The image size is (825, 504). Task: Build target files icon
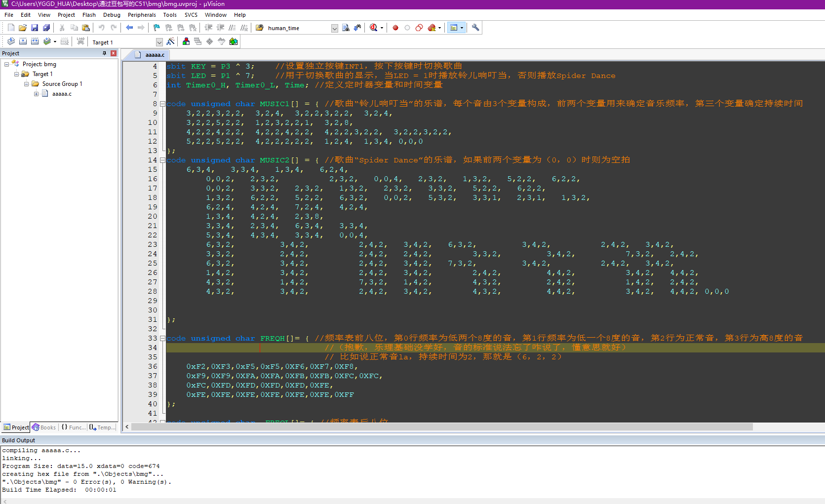coord(23,41)
